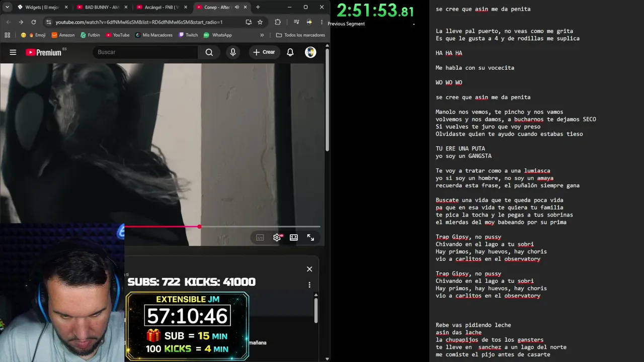The width and height of the screenshot is (644, 362).
Task: Close the Widgets browser tab
Action: coord(66,7)
